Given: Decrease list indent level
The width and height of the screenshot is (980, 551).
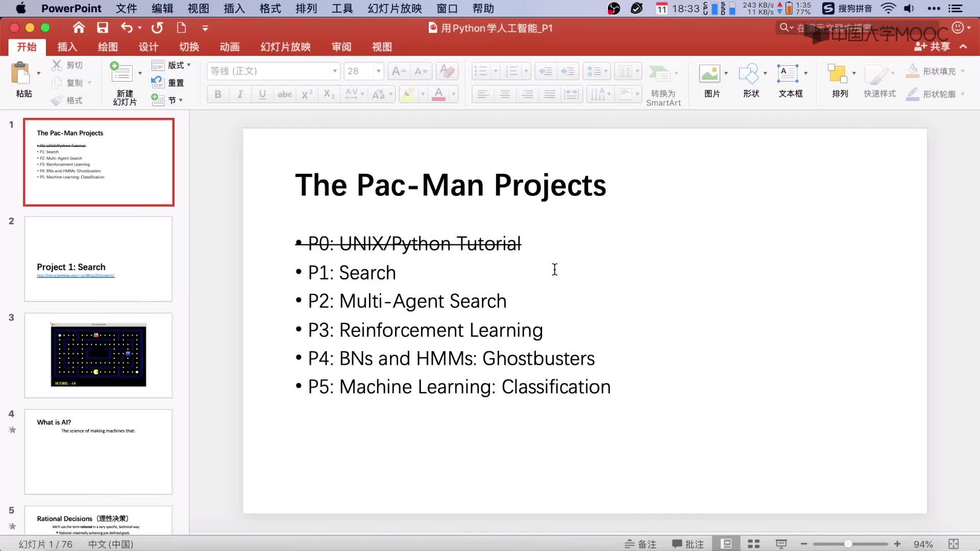Looking at the screenshot, I should coord(545,71).
